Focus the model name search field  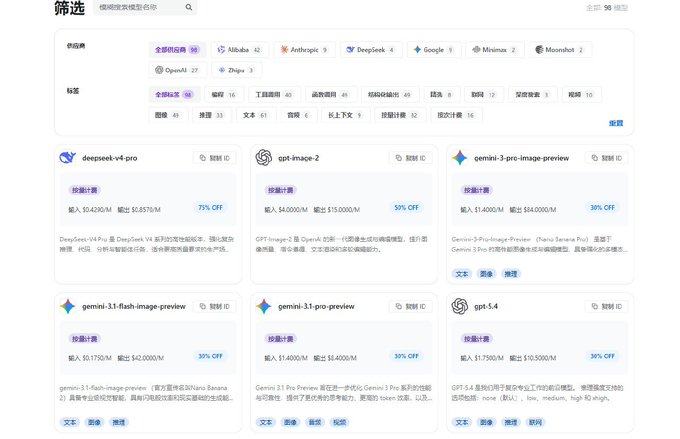click(145, 7)
